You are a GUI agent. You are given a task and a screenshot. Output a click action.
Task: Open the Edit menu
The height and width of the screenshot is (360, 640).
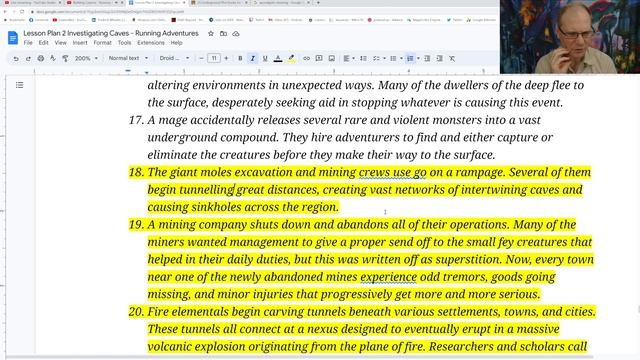[43, 43]
